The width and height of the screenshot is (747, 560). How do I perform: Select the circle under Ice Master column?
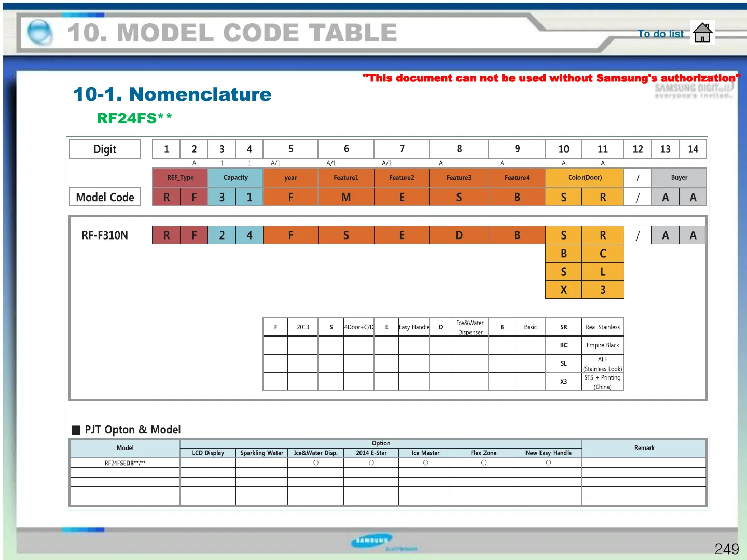coord(425,463)
